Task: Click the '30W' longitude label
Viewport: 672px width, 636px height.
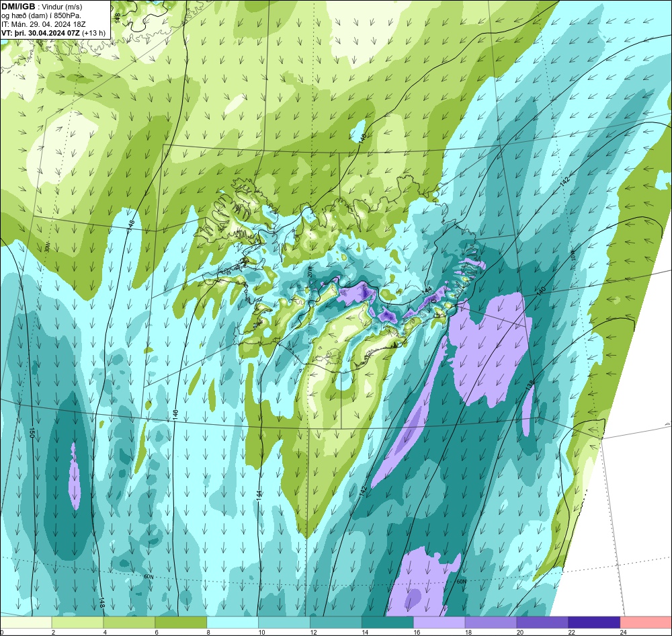Action: pyautogui.click(x=47, y=247)
